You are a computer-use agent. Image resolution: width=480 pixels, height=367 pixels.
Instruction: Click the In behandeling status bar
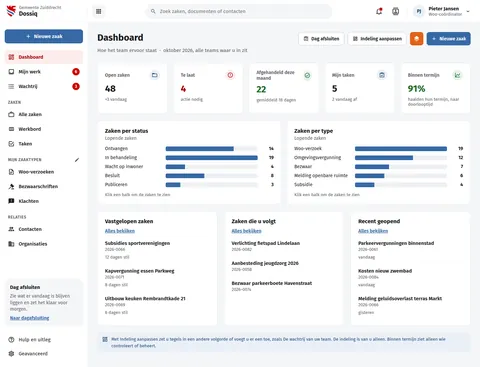click(x=211, y=158)
